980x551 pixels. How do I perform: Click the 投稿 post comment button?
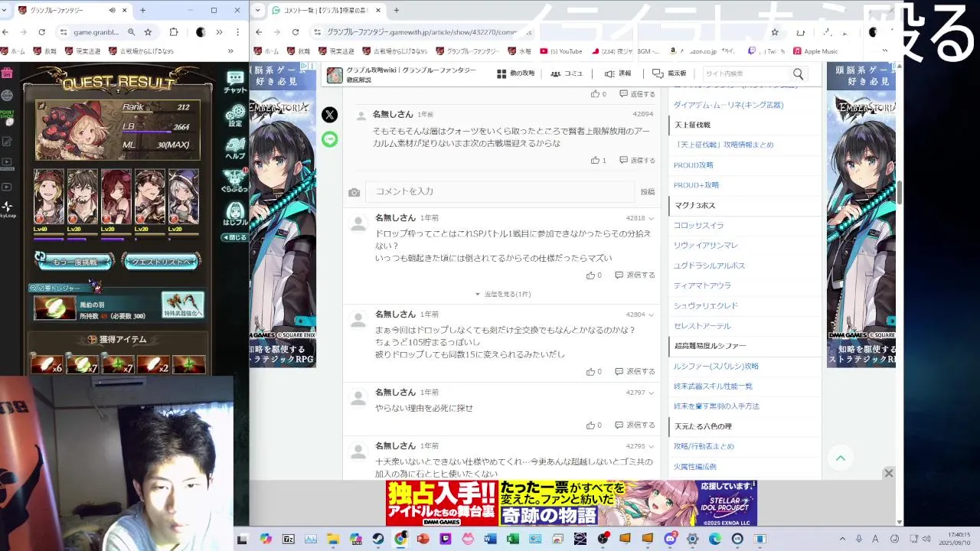(648, 192)
